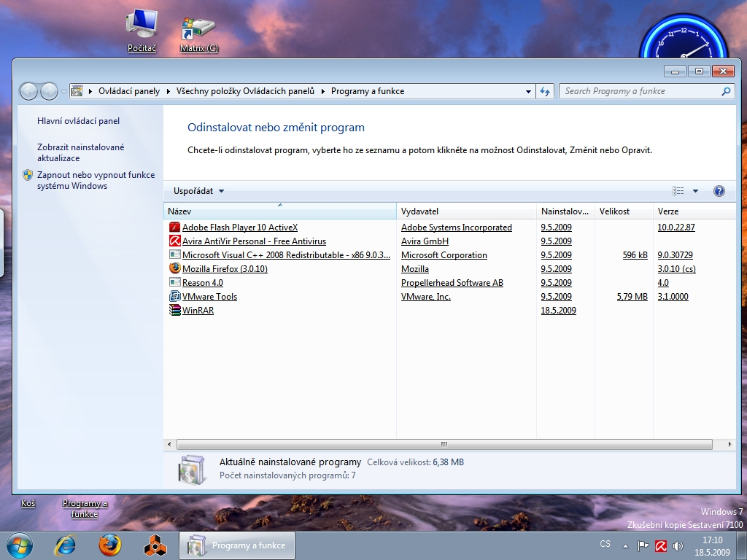Select the VMware Tools entry
The height and width of the screenshot is (560, 747).
[x=209, y=296]
